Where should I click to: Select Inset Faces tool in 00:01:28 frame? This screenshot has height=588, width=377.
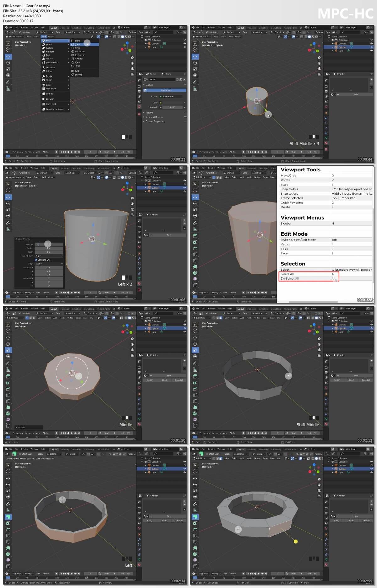195,242
